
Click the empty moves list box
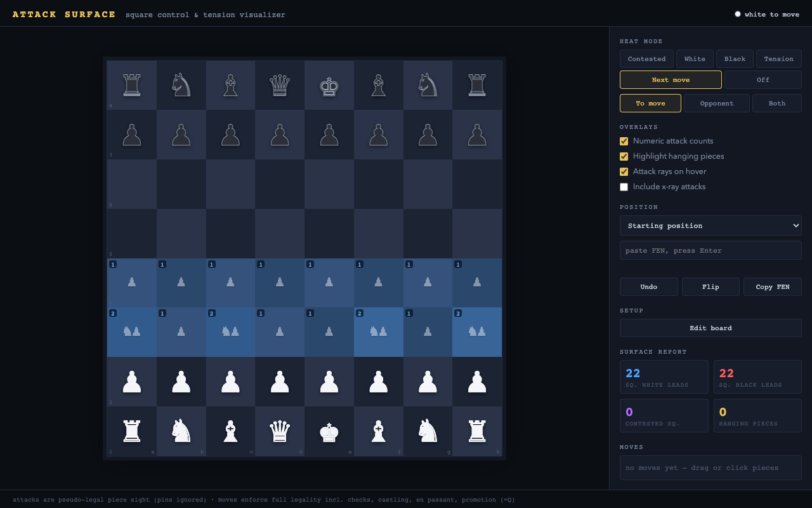tap(710, 468)
